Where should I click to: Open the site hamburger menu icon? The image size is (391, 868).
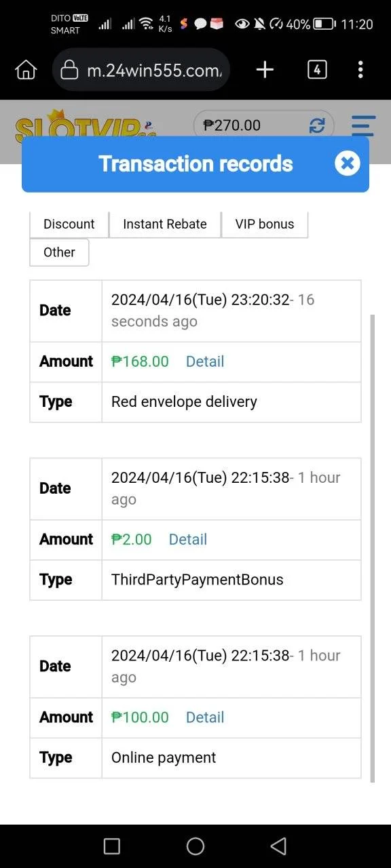coord(363,125)
